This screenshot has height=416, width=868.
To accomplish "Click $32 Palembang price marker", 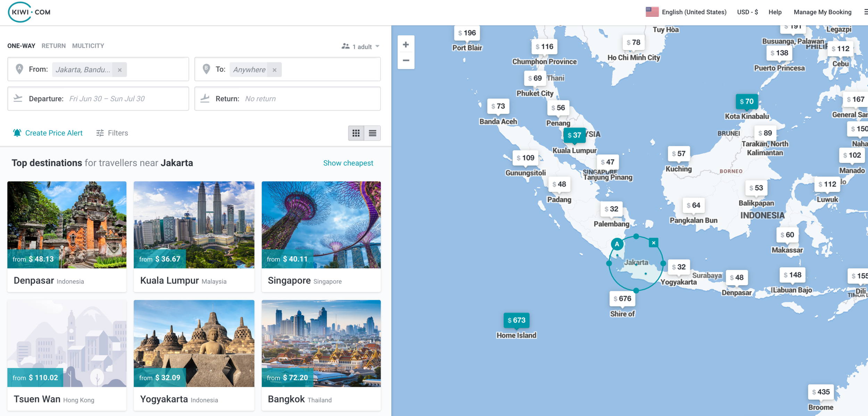I will [x=611, y=209].
